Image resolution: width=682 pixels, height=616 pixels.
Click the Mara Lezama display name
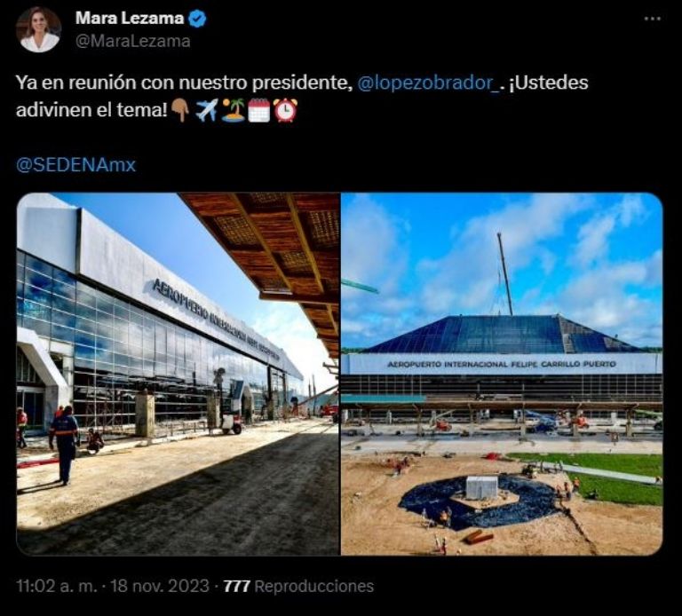point(130,19)
